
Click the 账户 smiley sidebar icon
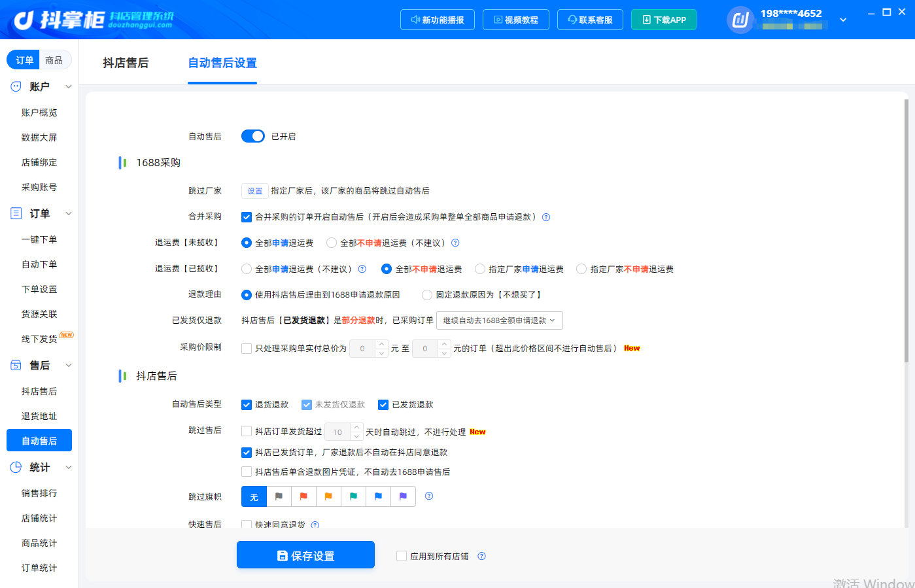16,86
